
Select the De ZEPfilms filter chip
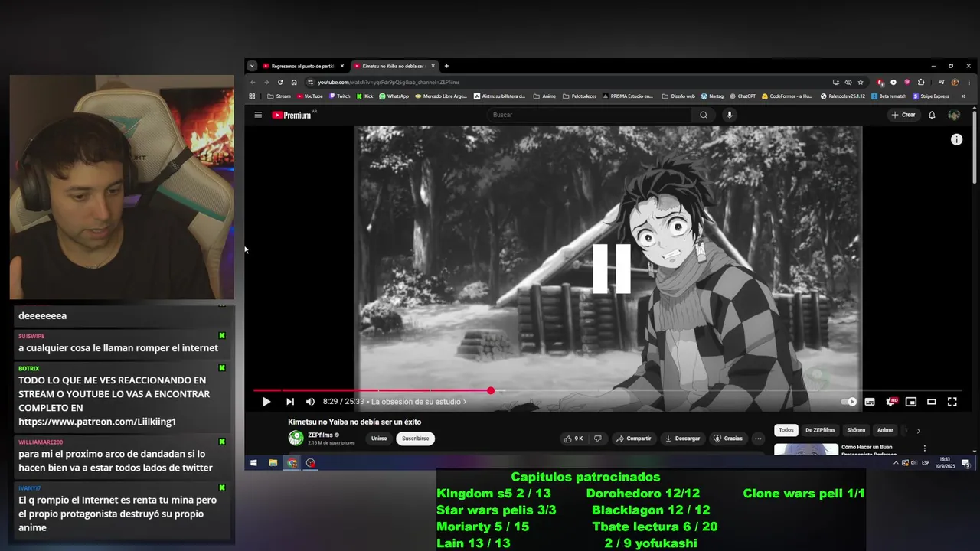coord(820,430)
